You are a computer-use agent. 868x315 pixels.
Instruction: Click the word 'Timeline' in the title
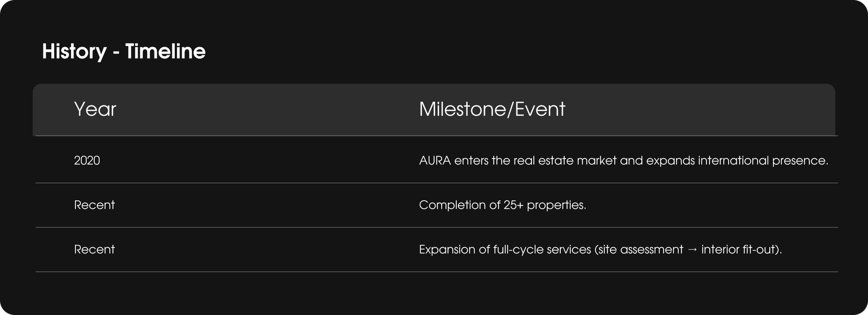(165, 52)
